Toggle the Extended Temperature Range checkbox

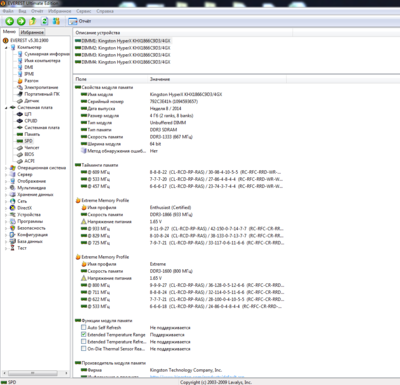[84, 334]
